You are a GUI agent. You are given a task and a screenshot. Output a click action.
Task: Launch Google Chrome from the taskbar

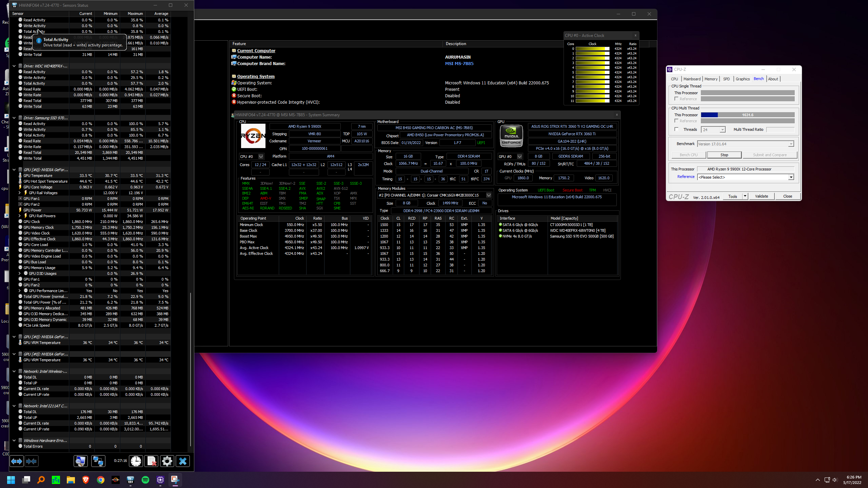coord(101,480)
